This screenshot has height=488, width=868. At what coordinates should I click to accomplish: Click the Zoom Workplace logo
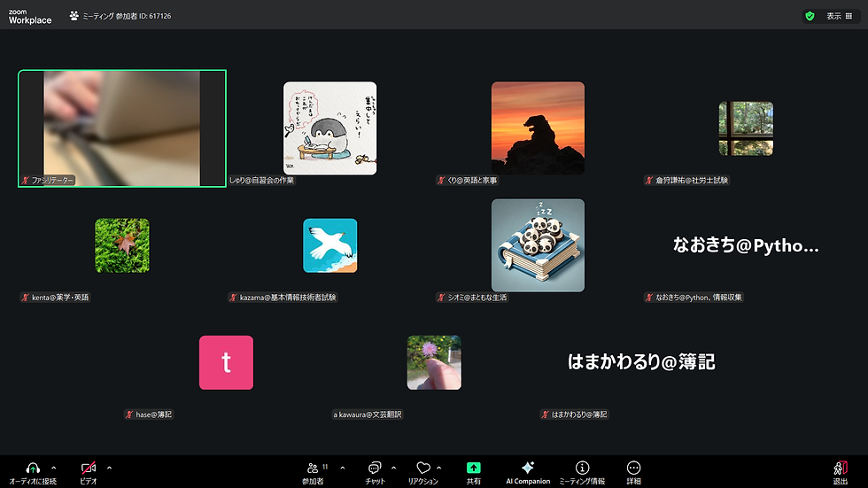point(30,17)
